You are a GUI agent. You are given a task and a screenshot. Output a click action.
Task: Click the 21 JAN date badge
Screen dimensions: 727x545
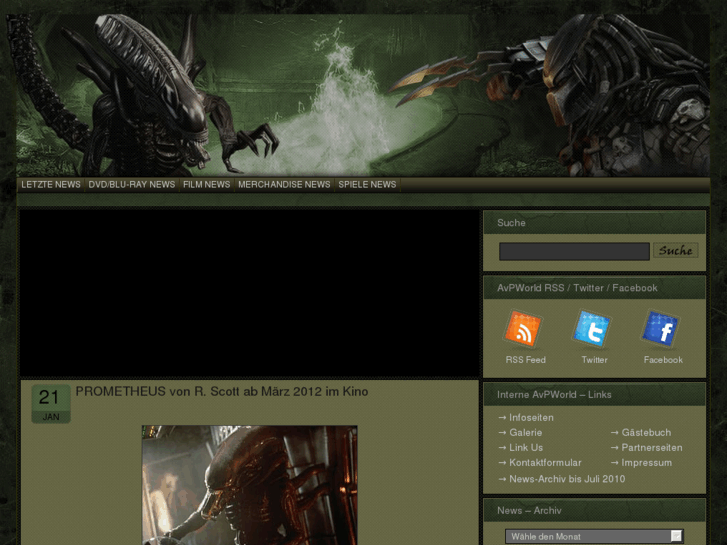coord(51,404)
